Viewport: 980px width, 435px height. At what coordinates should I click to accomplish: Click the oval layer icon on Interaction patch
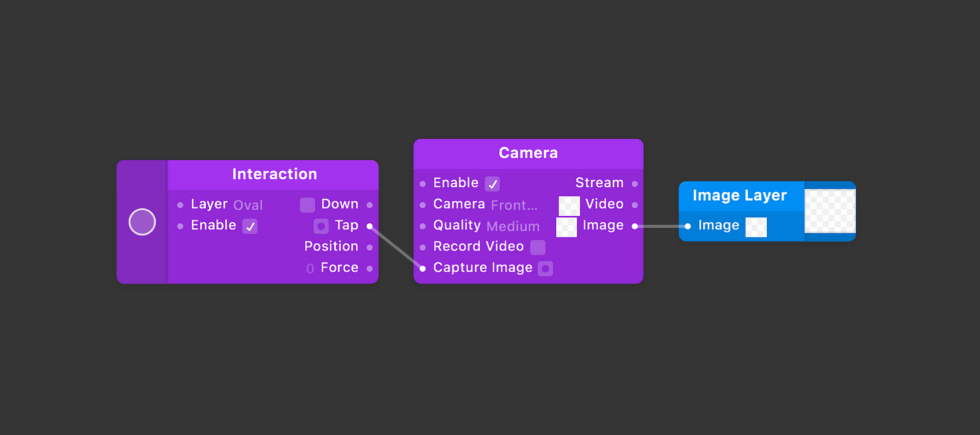[x=142, y=222]
